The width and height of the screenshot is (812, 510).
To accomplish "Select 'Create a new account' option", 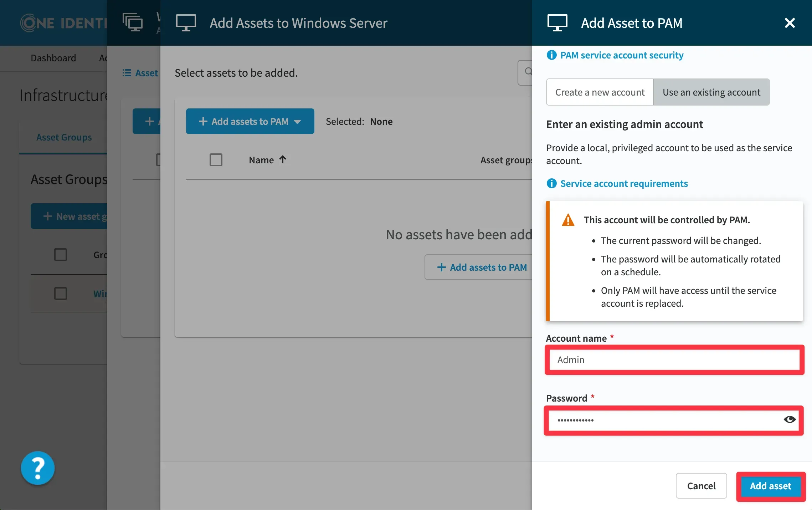I will point(600,92).
